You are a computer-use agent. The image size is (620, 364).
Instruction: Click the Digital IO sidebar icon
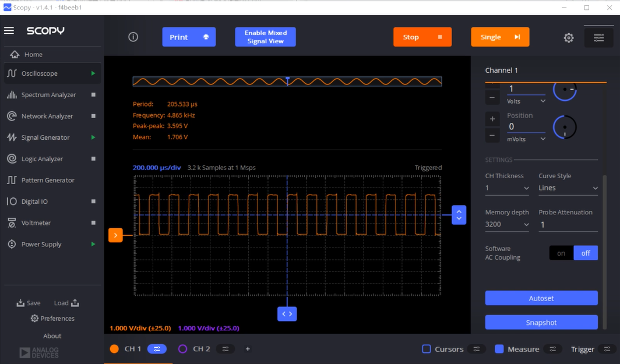click(x=12, y=202)
